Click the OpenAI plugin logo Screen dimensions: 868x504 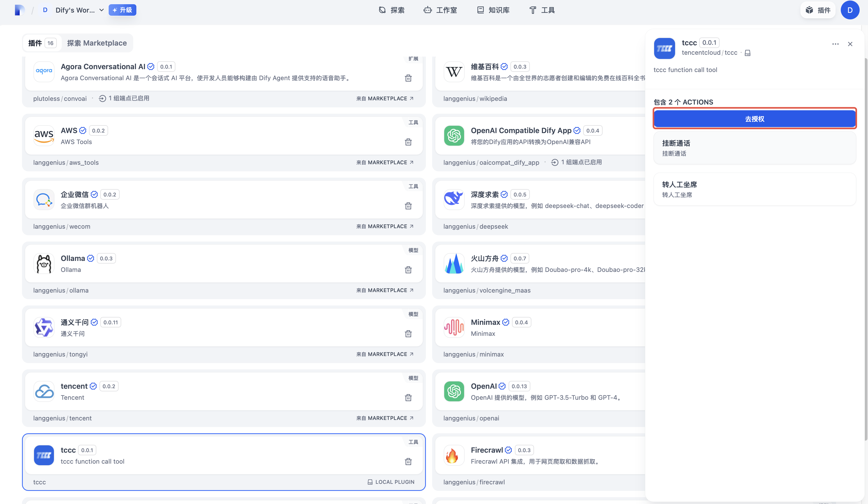point(454,391)
